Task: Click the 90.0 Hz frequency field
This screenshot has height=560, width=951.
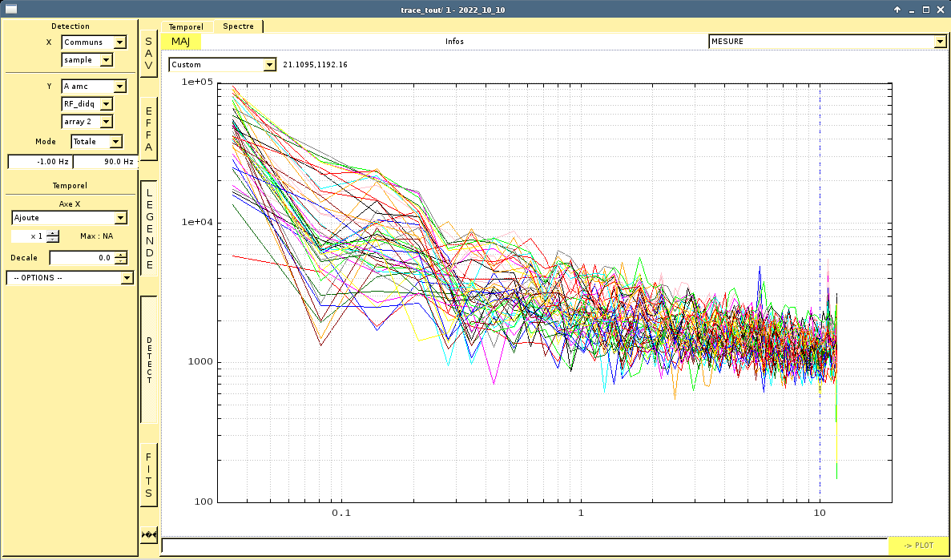Action: (x=104, y=162)
